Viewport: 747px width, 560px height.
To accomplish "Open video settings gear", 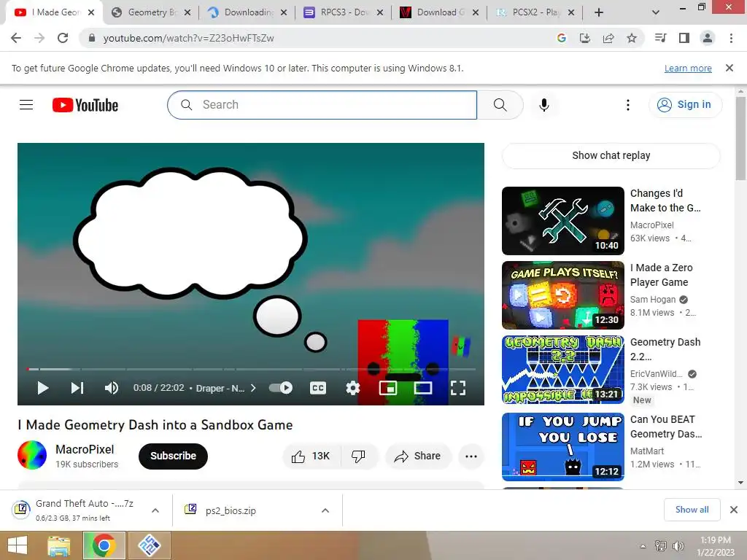I will click(352, 388).
